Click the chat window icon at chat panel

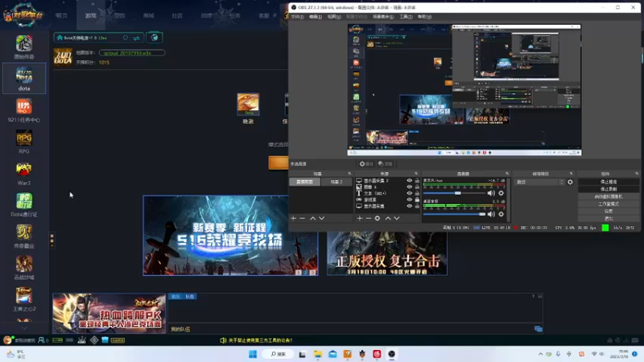538,329
